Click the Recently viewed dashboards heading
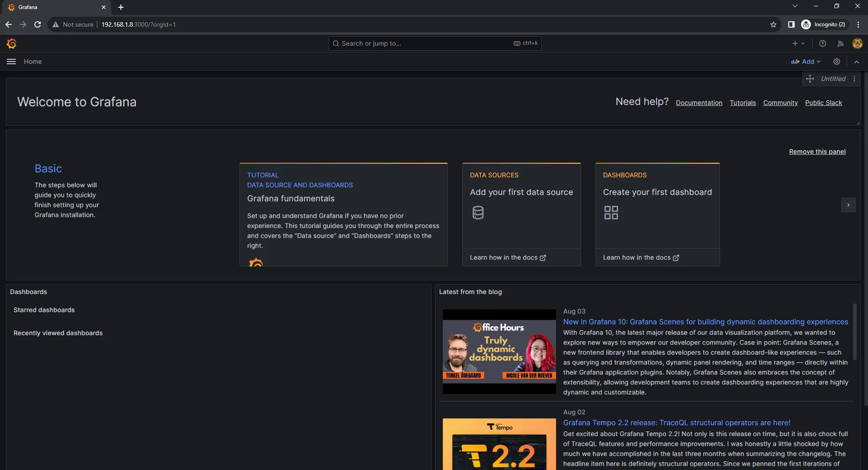 (x=58, y=333)
